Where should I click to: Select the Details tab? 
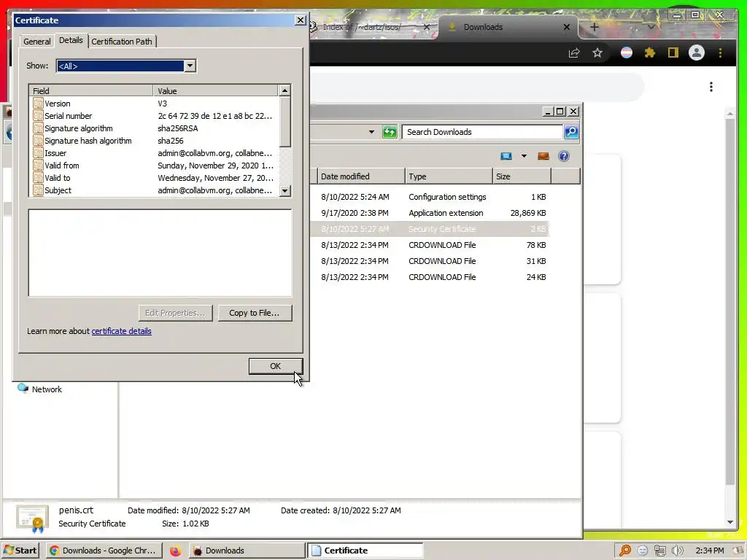pyautogui.click(x=71, y=41)
